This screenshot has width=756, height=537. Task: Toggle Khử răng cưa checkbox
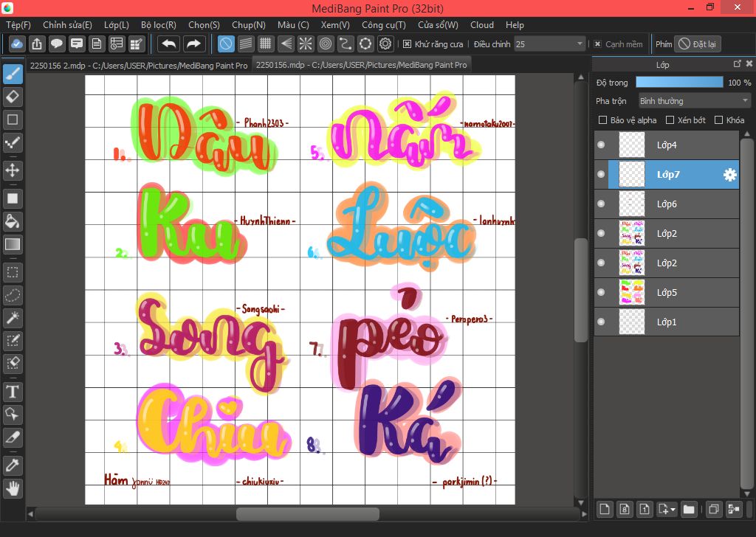(x=408, y=44)
